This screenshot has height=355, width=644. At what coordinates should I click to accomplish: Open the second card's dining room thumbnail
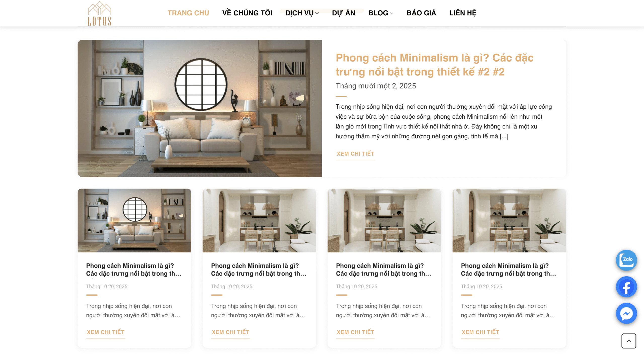[259, 220]
